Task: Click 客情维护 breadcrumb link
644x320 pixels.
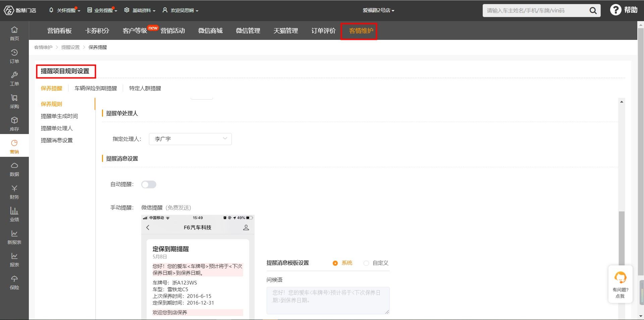Action: pyautogui.click(x=43, y=47)
